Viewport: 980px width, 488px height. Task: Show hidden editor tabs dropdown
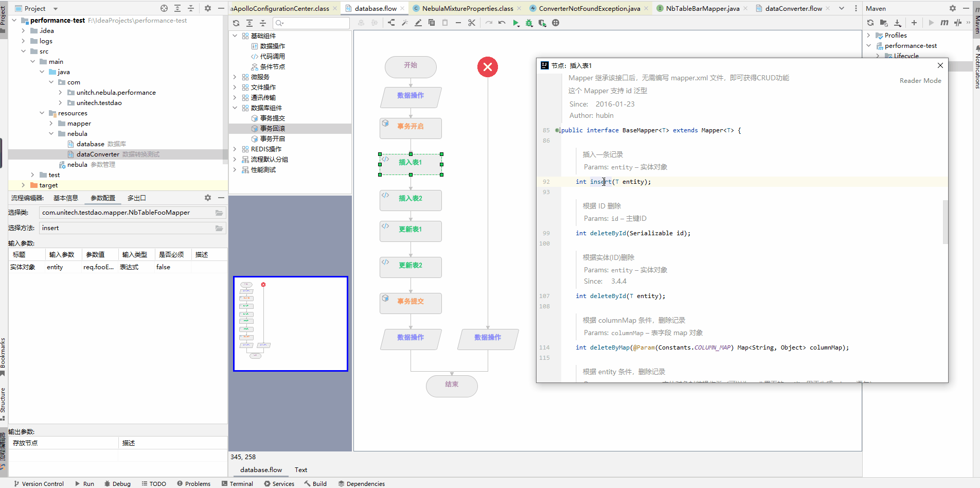click(842, 8)
